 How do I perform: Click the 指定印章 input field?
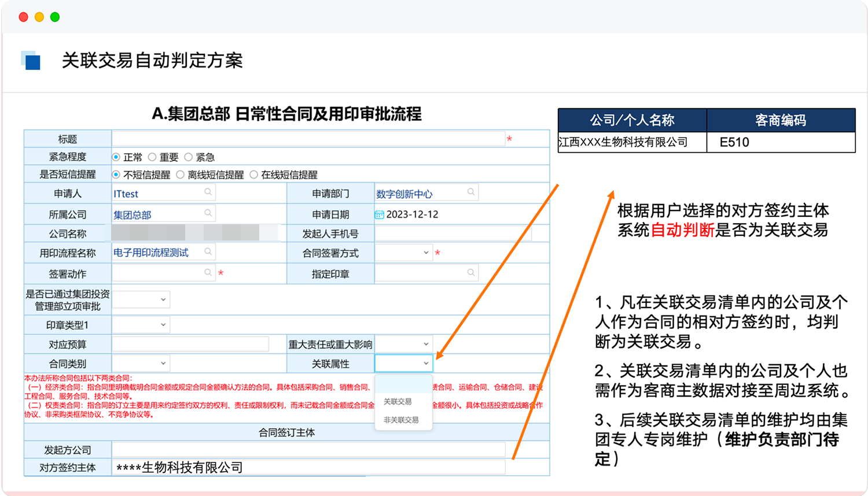[x=427, y=272]
